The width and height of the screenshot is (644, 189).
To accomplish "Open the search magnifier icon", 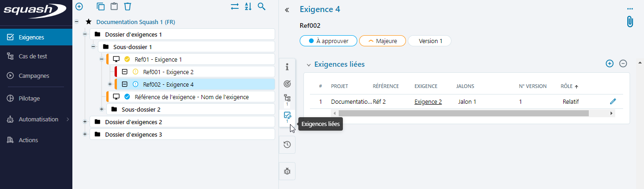I will click(x=262, y=6).
